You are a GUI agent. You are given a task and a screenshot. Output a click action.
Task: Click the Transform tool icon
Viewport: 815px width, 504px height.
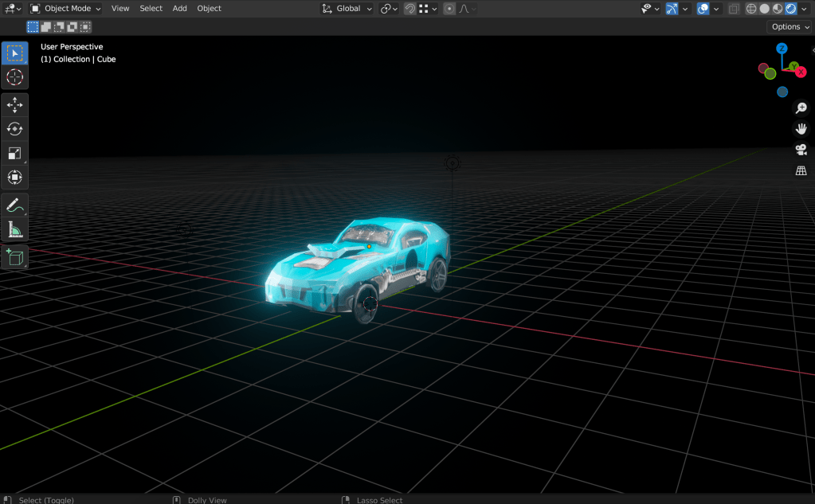click(14, 178)
